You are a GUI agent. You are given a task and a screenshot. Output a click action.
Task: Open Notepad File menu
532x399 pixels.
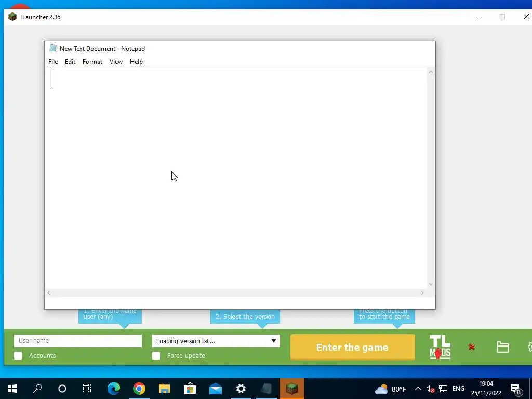coord(53,62)
